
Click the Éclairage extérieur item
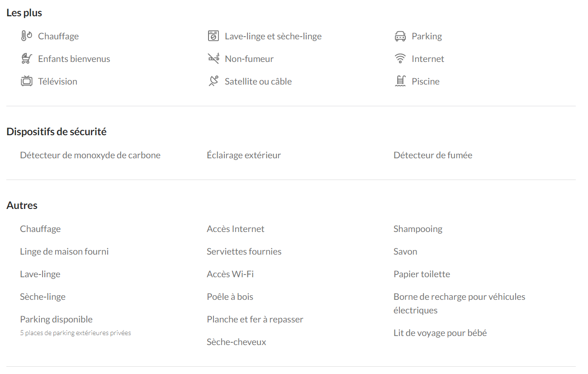(244, 155)
